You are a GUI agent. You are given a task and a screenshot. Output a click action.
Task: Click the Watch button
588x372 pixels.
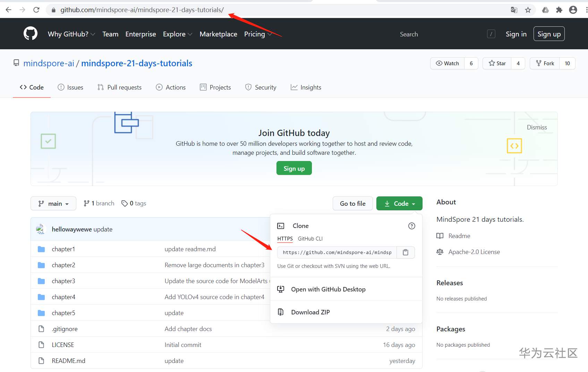[448, 64]
